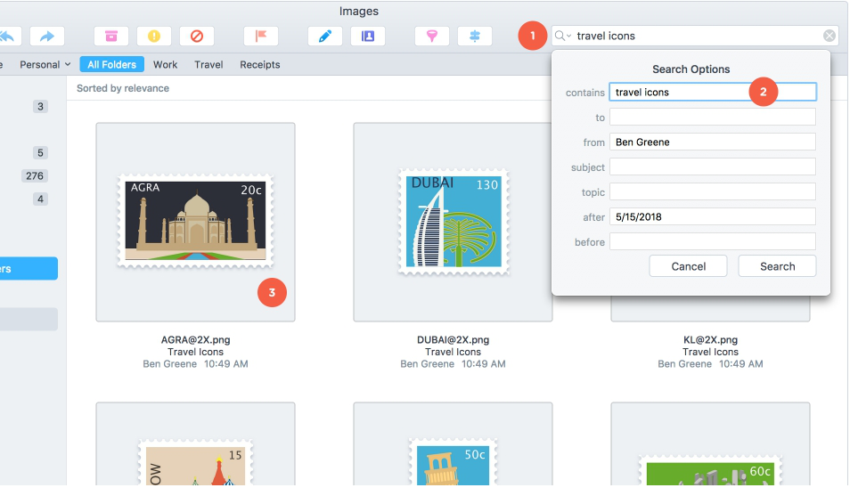Click the from field with Ben Greene

[712, 142]
